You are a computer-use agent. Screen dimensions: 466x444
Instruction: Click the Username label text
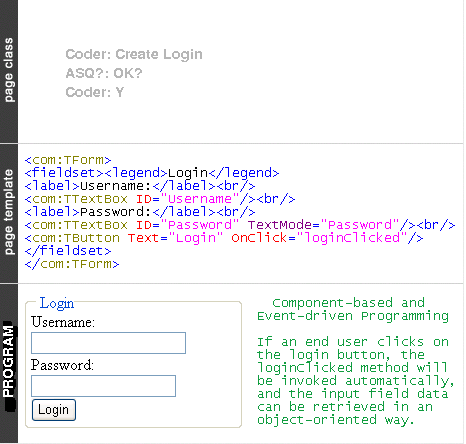tap(63, 322)
